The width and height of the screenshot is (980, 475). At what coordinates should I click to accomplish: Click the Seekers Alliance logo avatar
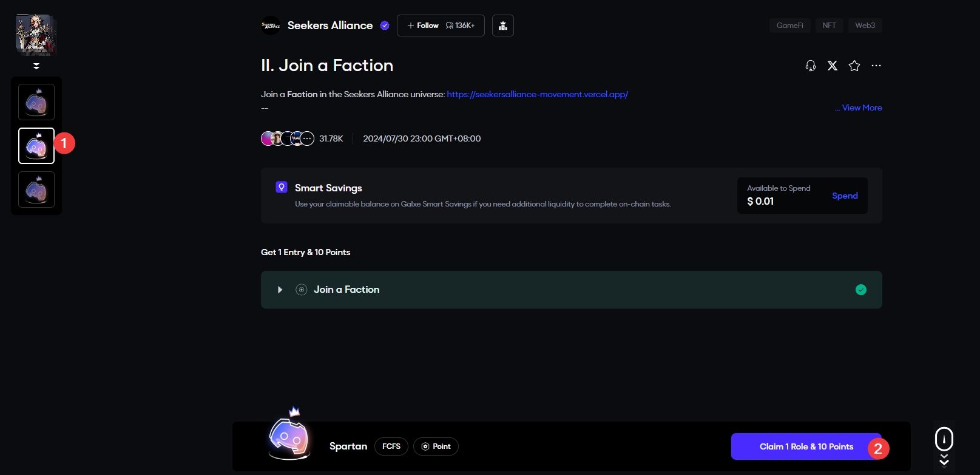click(271, 26)
